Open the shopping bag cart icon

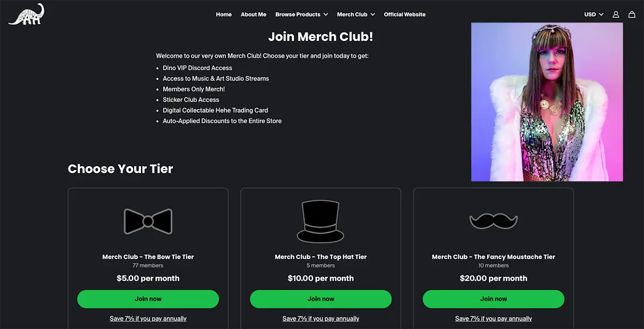pyautogui.click(x=632, y=14)
